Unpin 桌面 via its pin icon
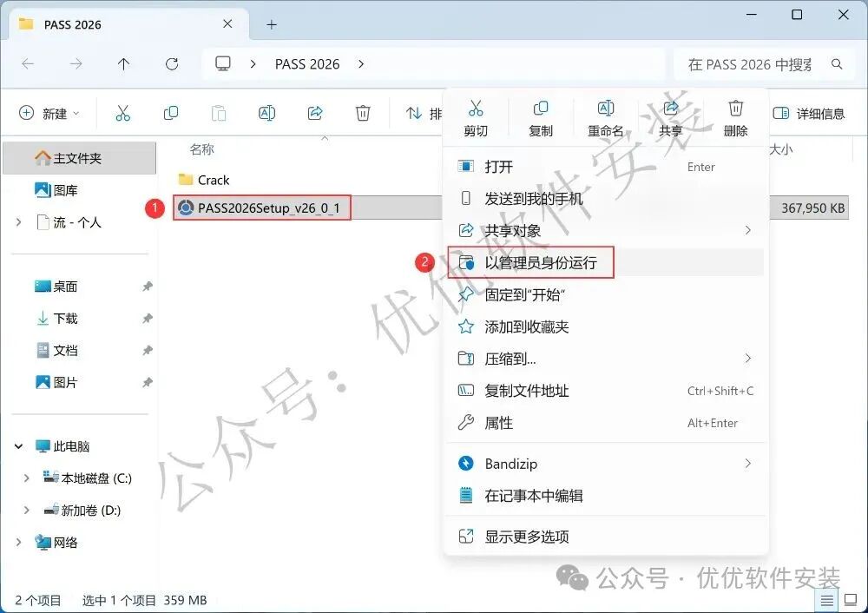This screenshot has width=868, height=613. coord(148,287)
